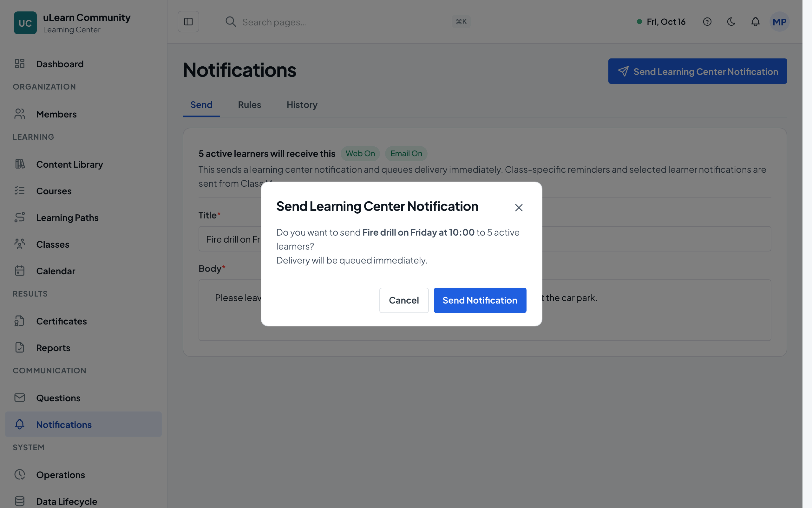Click the search magnifier icon
This screenshot has height=508, width=812.
point(231,22)
